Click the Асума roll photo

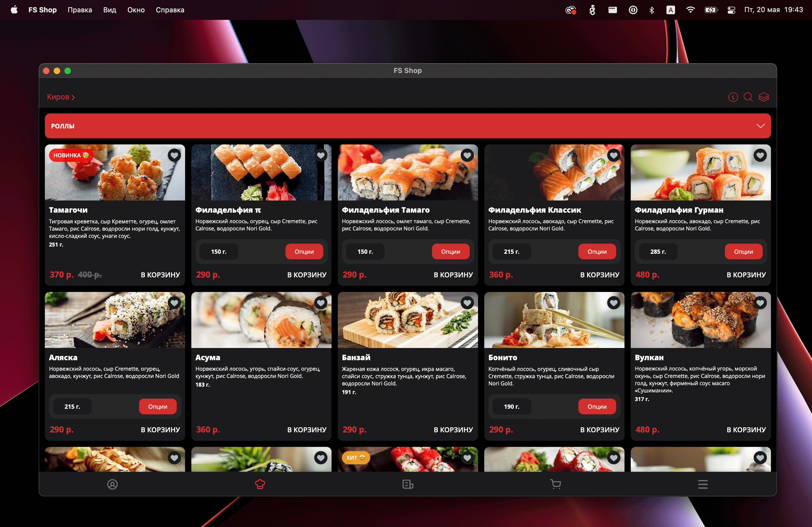261,320
